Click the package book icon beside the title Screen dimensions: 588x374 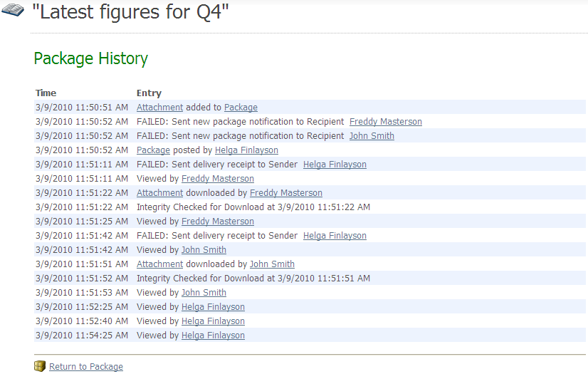click(13, 10)
